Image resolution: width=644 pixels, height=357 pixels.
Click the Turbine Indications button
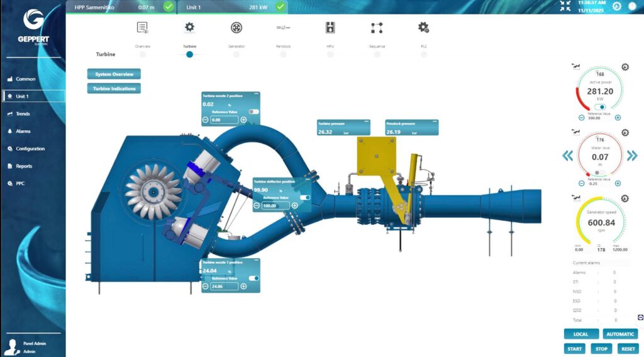pyautogui.click(x=114, y=89)
